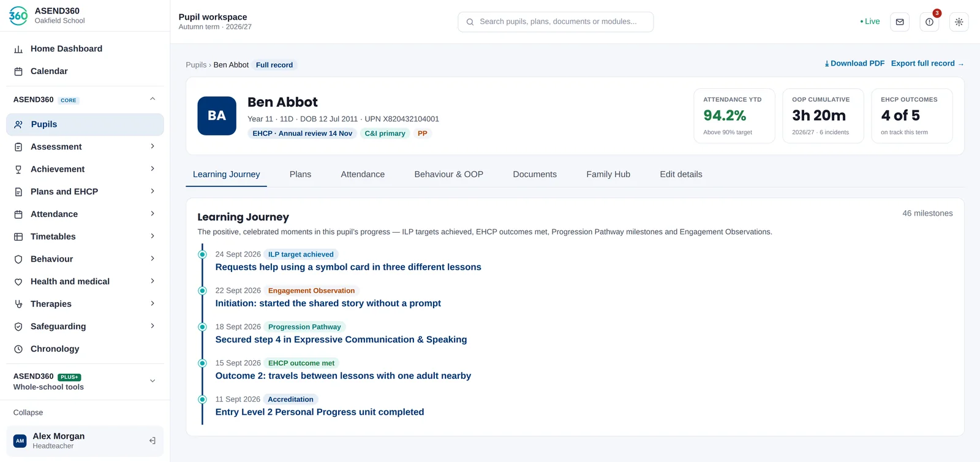
Task: Expand the Safeguarding submenu chevron
Action: 153,326
